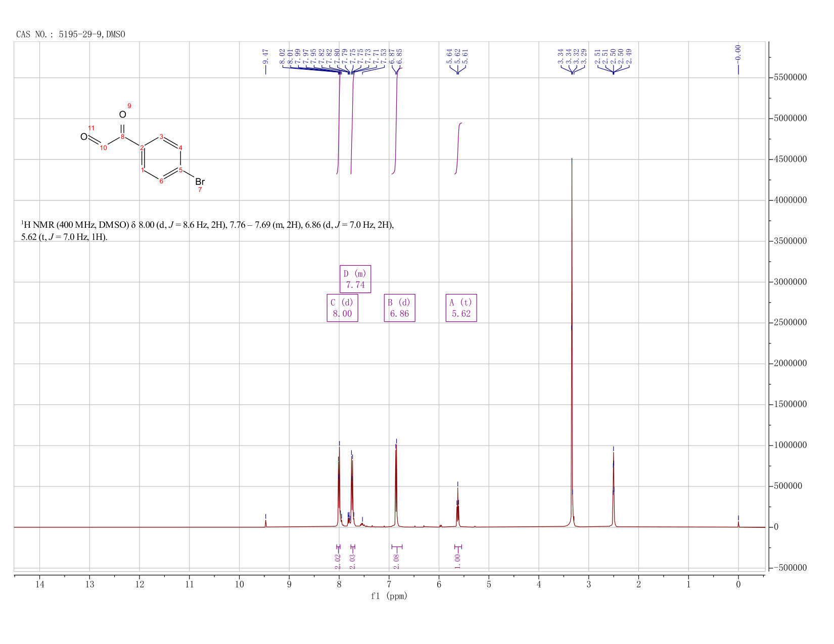This screenshot has width=834, height=644.
Task: Click the 14 ppm axis tick label
Action: click(x=39, y=584)
